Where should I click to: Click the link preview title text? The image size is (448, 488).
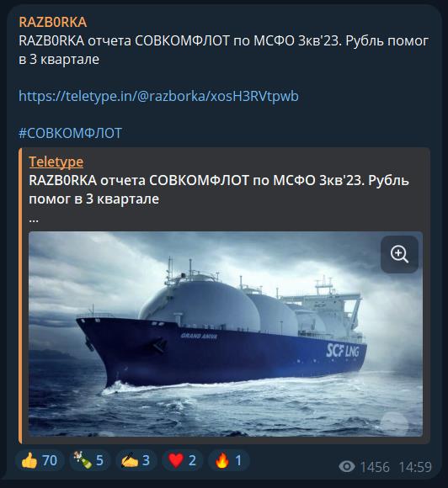(219, 189)
